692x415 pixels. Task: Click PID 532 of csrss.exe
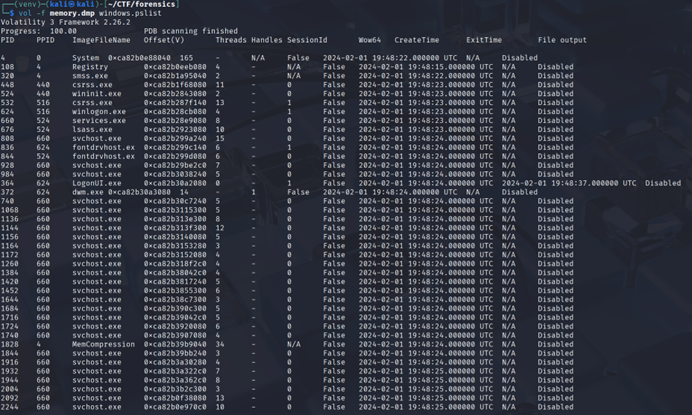coord(8,103)
